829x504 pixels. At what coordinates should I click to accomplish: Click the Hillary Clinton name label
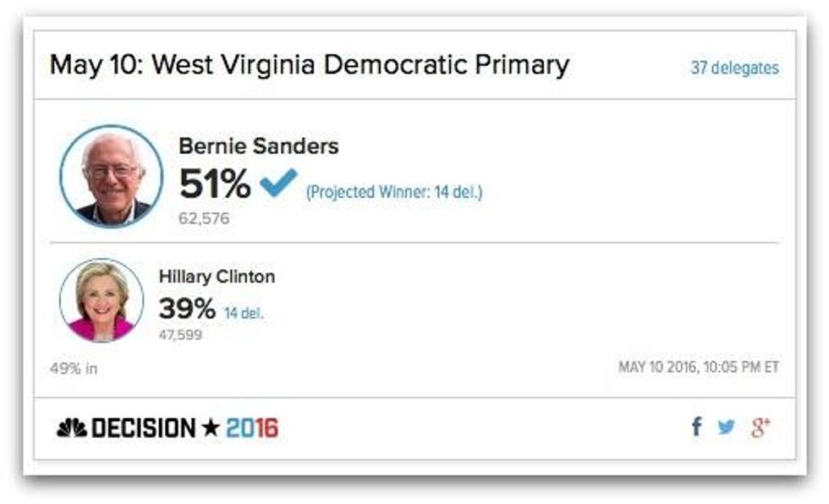(217, 277)
